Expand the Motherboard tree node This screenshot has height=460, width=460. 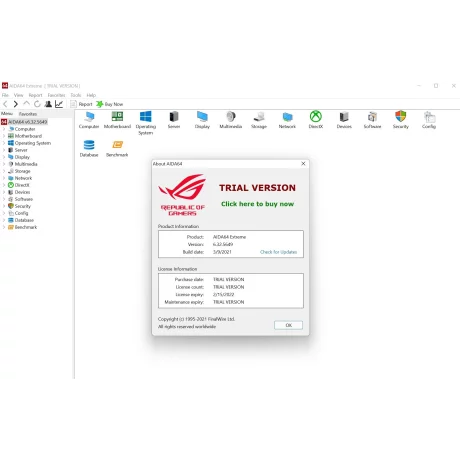[x=4, y=136]
